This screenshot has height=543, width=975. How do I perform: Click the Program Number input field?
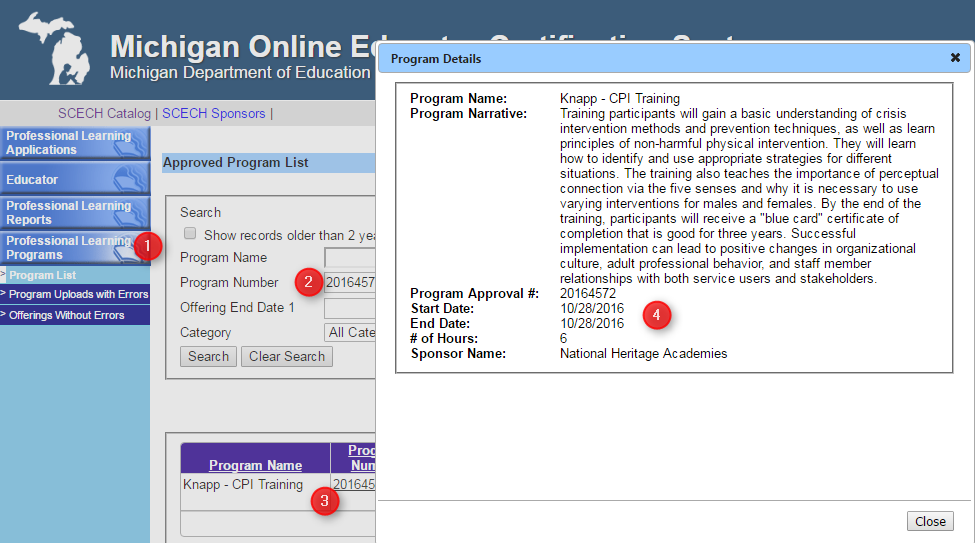coord(349,282)
